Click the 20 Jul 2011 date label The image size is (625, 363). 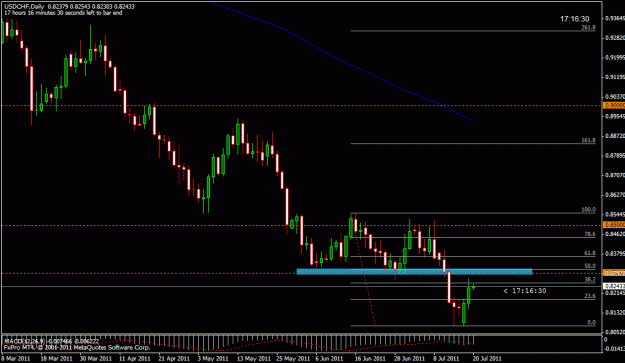point(487,358)
